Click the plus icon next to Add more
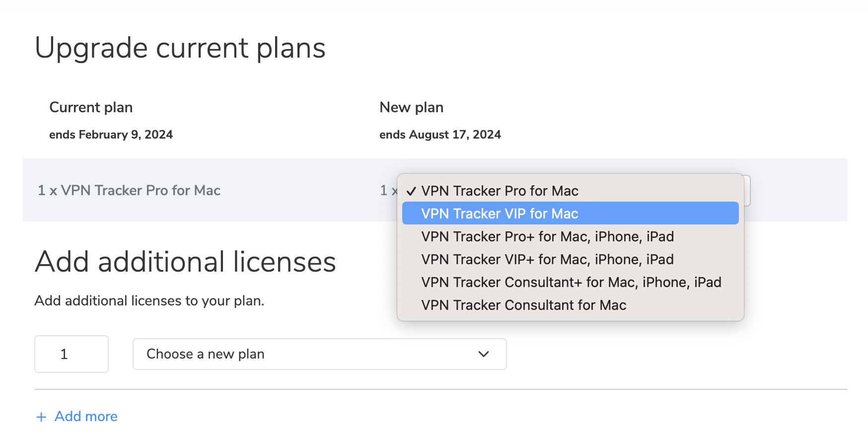The image size is (868, 438). [42, 417]
